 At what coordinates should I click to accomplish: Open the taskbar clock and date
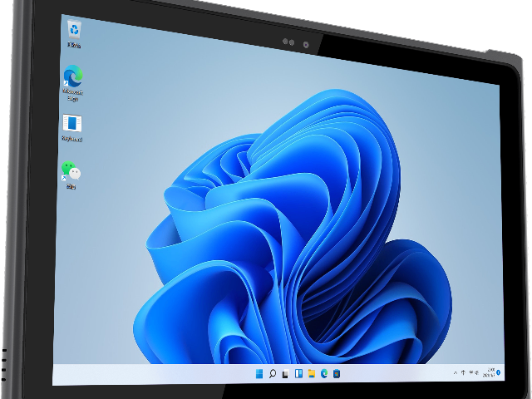[490, 372]
